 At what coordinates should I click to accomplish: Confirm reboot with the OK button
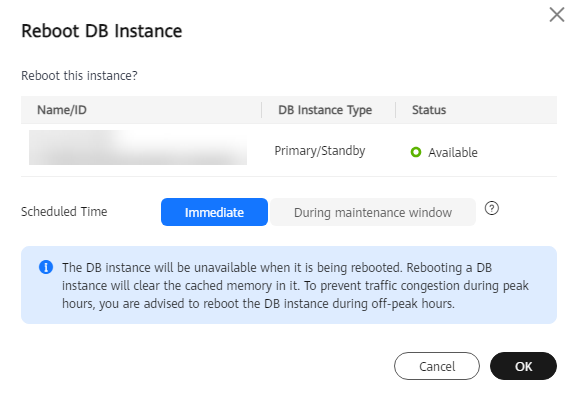pyautogui.click(x=523, y=366)
